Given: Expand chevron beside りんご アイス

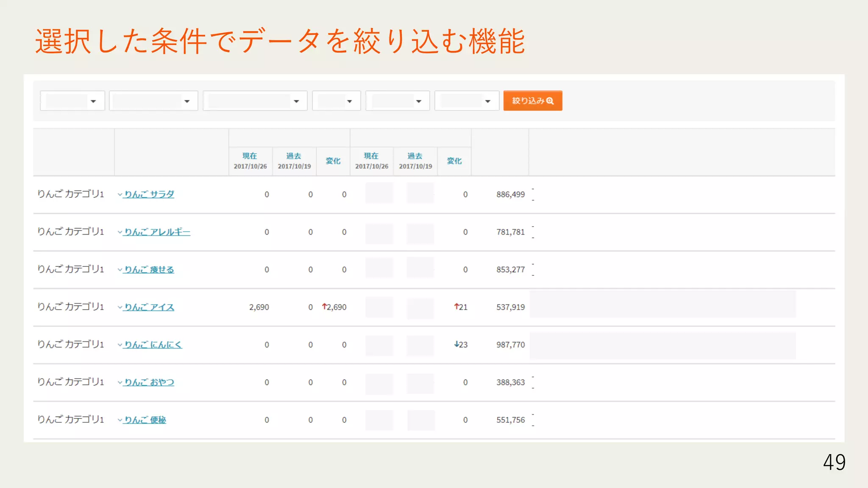Looking at the screenshot, I should point(120,308).
